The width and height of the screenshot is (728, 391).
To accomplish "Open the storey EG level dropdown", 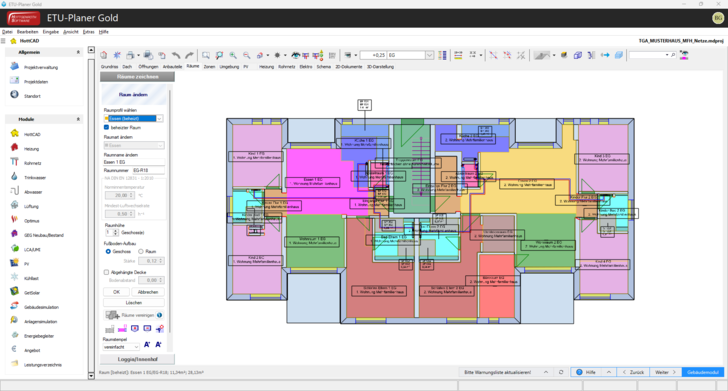I will (429, 55).
